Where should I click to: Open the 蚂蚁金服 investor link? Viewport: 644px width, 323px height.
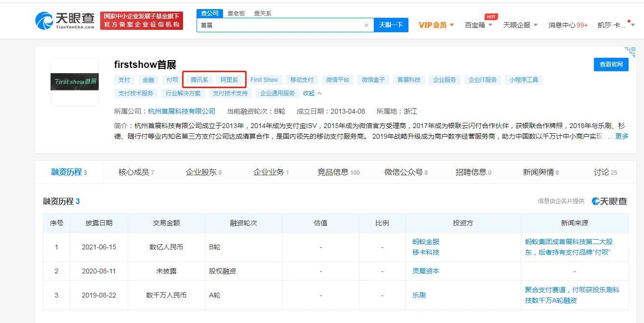(x=427, y=242)
